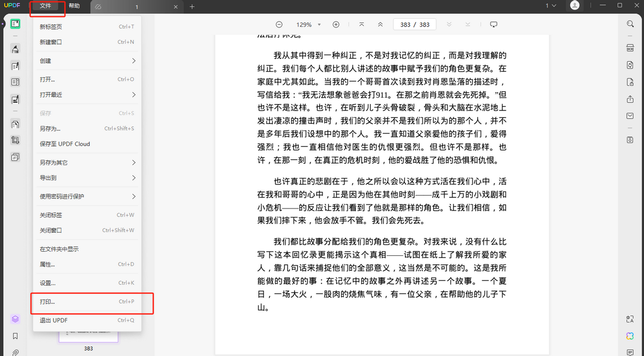Expand 使用密码进行保护 submenu

87,196
